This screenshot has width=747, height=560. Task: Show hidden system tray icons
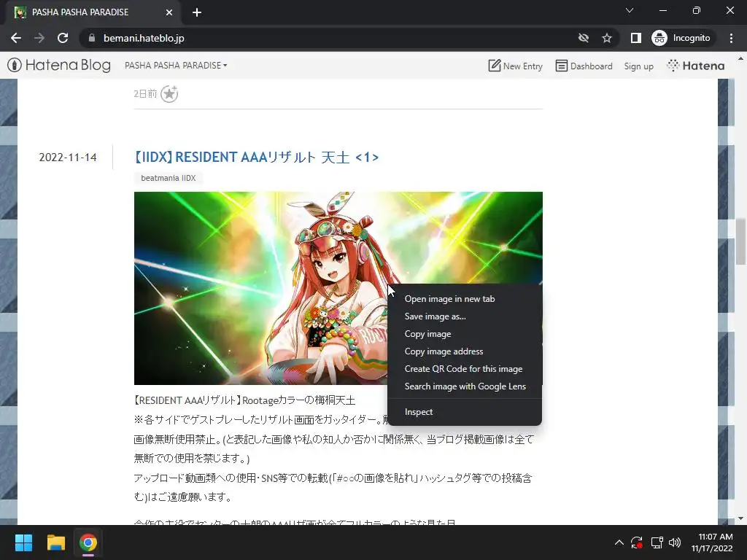[x=619, y=542]
